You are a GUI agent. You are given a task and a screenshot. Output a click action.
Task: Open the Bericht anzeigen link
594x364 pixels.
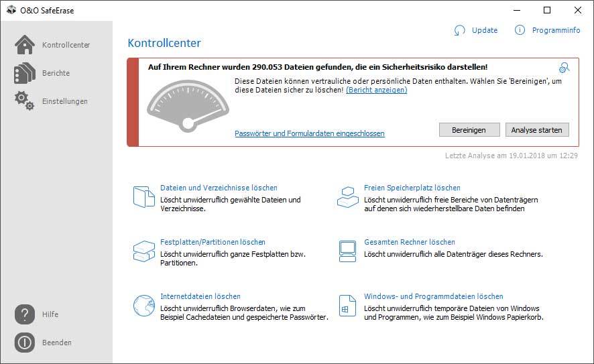(x=376, y=90)
